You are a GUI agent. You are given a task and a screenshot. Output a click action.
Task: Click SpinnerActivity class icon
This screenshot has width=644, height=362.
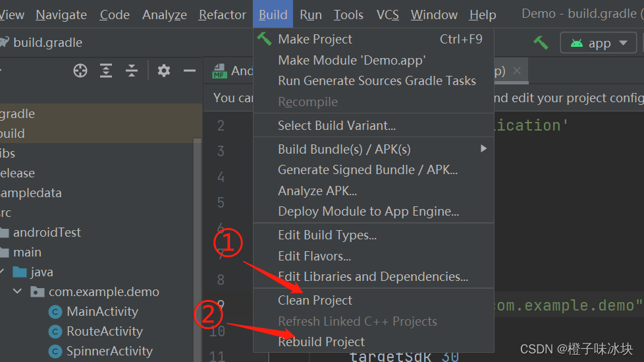(x=55, y=351)
